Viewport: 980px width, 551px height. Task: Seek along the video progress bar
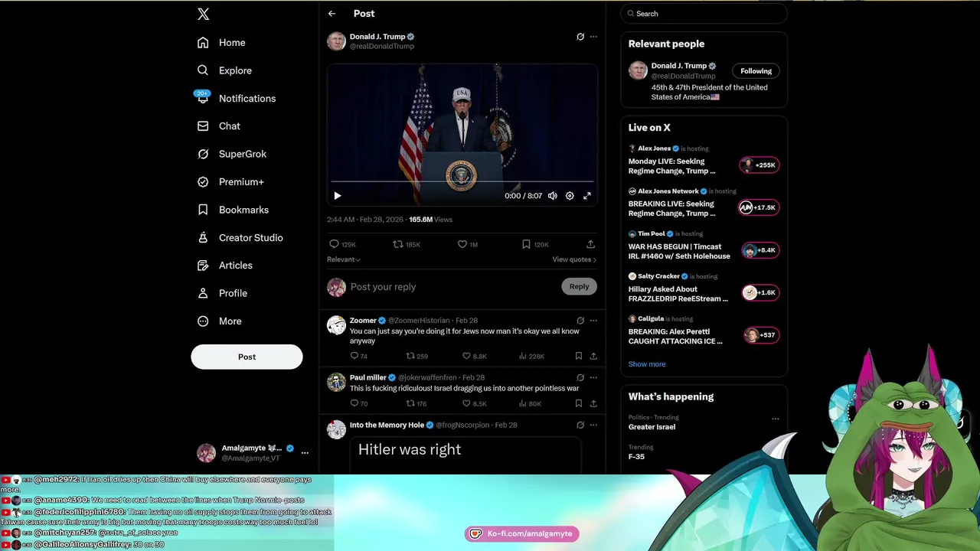point(462,182)
